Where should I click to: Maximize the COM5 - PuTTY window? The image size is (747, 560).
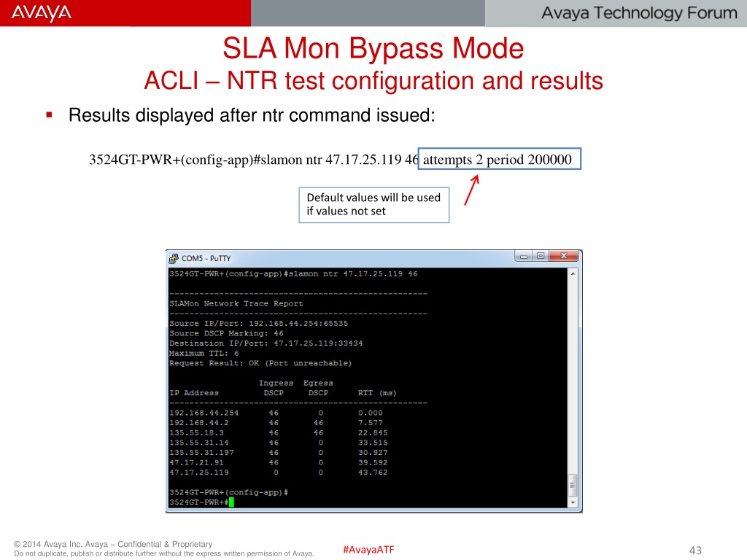pyautogui.click(x=541, y=256)
